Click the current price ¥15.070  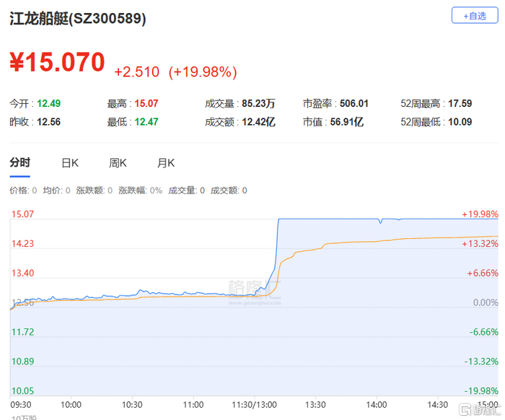57,62
